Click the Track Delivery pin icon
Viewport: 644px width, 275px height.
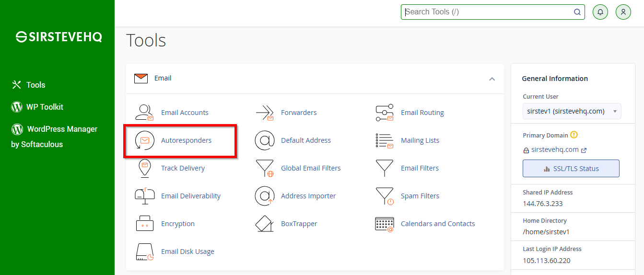(144, 168)
